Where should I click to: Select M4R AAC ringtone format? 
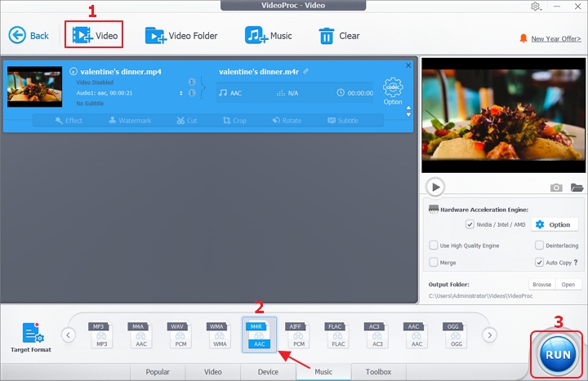[x=259, y=334]
